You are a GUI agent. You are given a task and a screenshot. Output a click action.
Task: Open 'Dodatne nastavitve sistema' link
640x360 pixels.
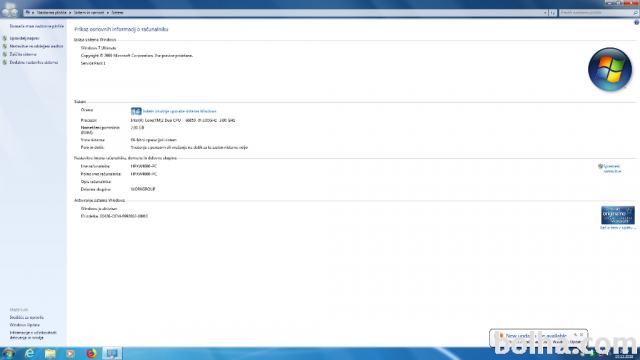point(34,62)
